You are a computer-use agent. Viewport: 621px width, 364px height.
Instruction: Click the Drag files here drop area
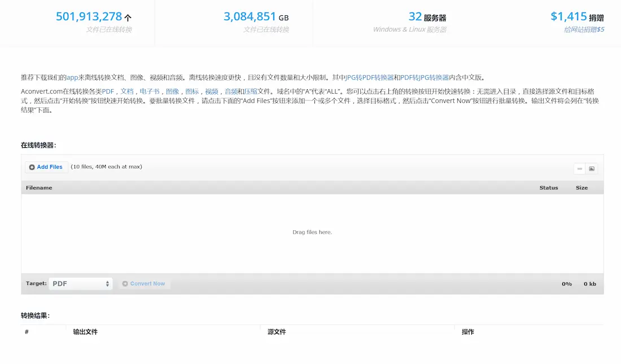312,233
